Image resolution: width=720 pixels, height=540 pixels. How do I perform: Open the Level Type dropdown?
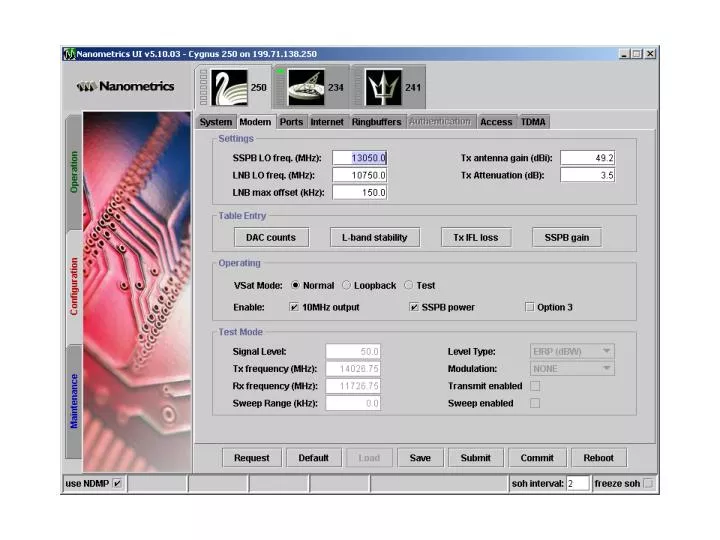point(572,351)
